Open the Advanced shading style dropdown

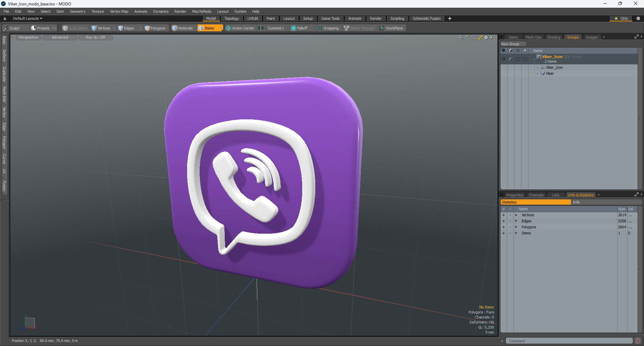pyautogui.click(x=60, y=38)
